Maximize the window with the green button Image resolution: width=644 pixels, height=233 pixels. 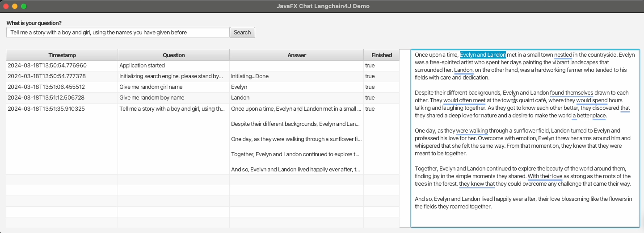coord(24,6)
